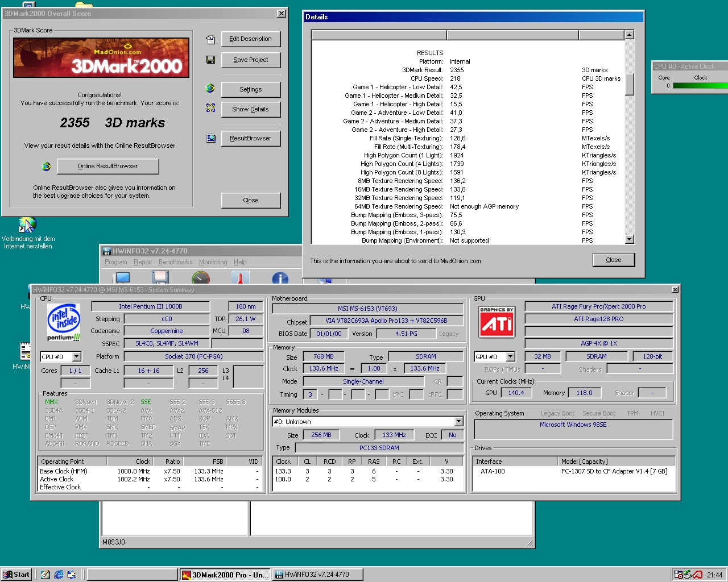
Task: Click the ResultBrowser button
Action: click(x=250, y=138)
